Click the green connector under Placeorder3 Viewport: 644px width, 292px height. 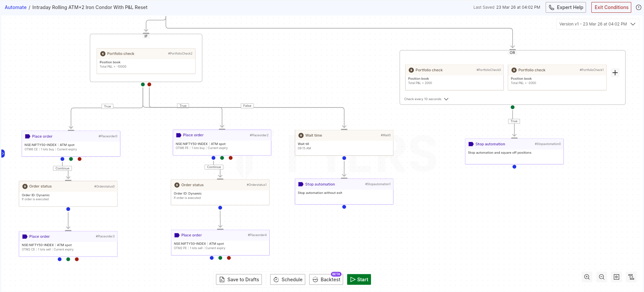pyautogui.click(x=68, y=259)
